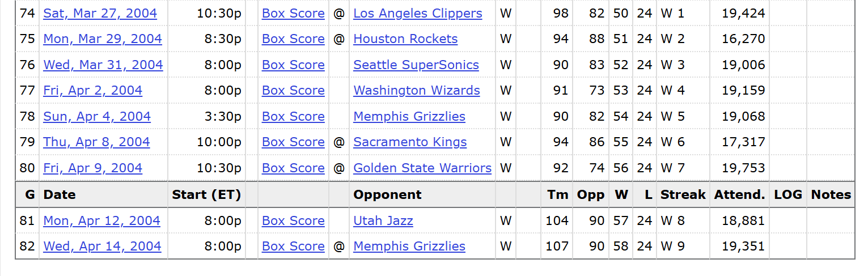The width and height of the screenshot is (868, 276).
Task: Sort by Start (ET) column header
Action: click(206, 195)
